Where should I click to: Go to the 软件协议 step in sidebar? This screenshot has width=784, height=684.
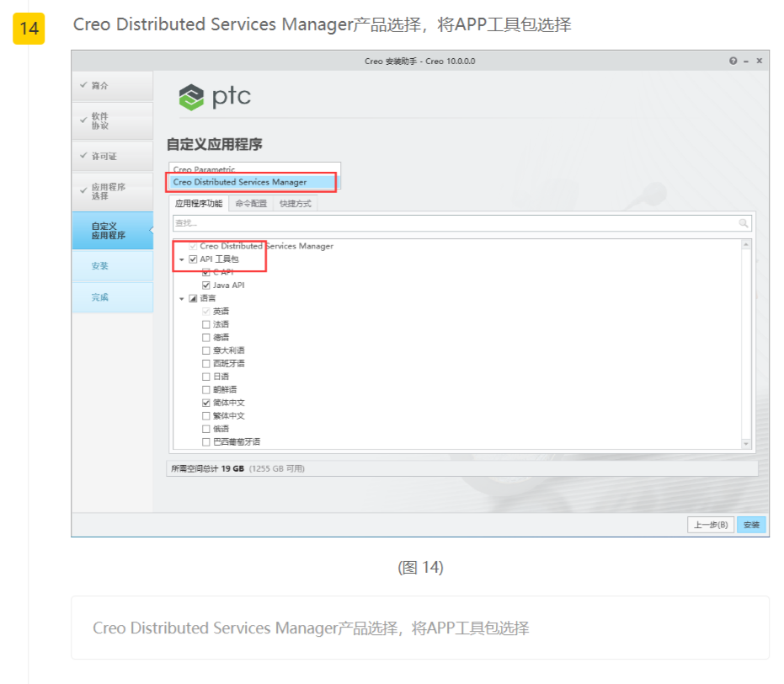[113, 121]
